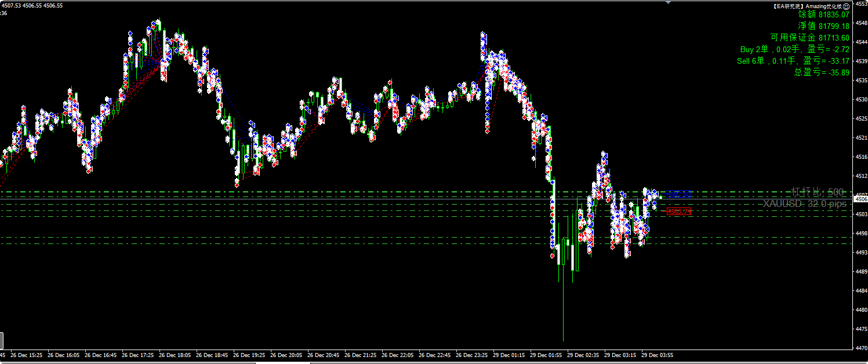Click the 4470 level on the price scale

pyautogui.click(x=861, y=348)
